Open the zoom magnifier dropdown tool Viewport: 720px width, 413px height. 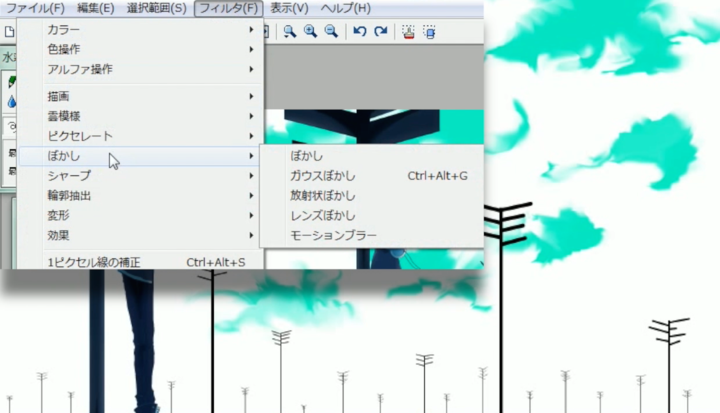[289, 31]
